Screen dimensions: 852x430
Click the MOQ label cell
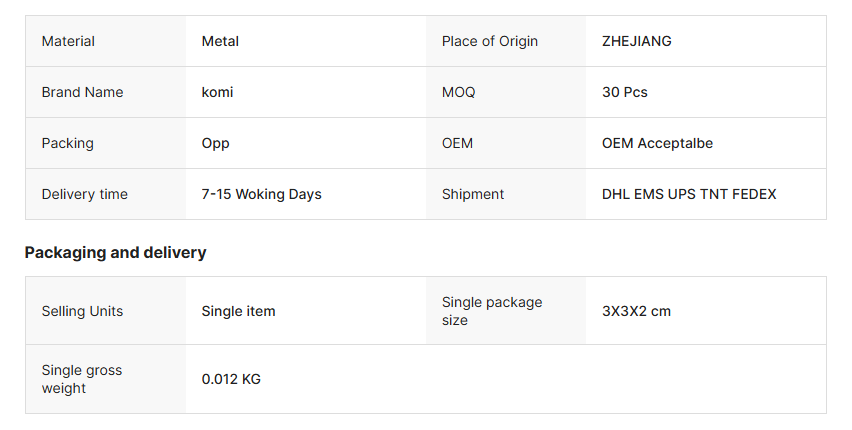(459, 92)
